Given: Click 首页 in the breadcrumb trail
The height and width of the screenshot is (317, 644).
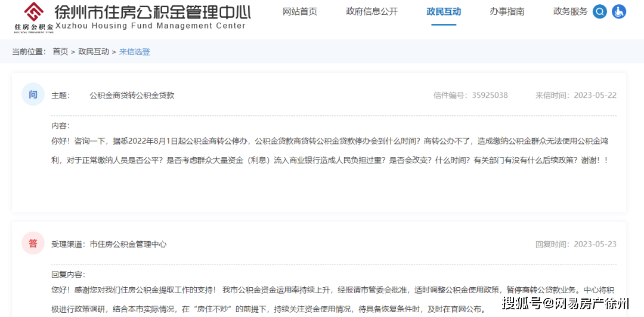Looking at the screenshot, I should click(60, 52).
